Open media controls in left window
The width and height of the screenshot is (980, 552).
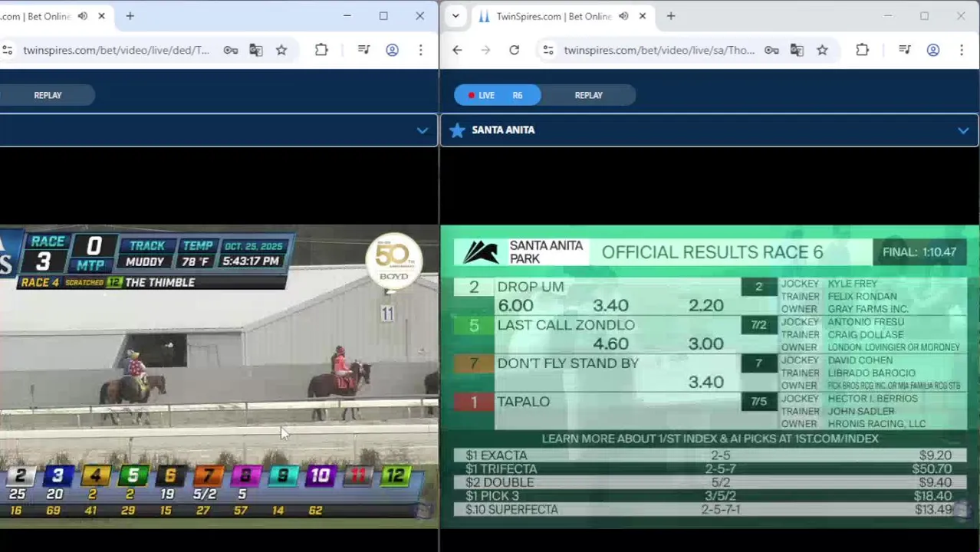[x=364, y=51]
